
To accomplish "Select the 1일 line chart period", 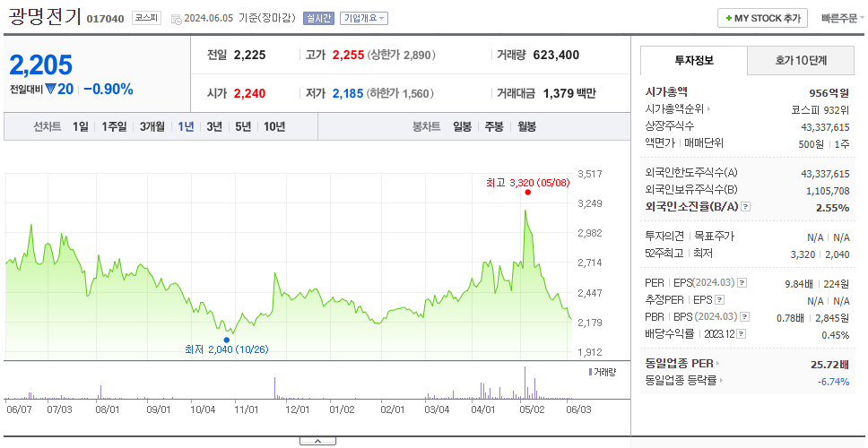I will tap(81, 126).
